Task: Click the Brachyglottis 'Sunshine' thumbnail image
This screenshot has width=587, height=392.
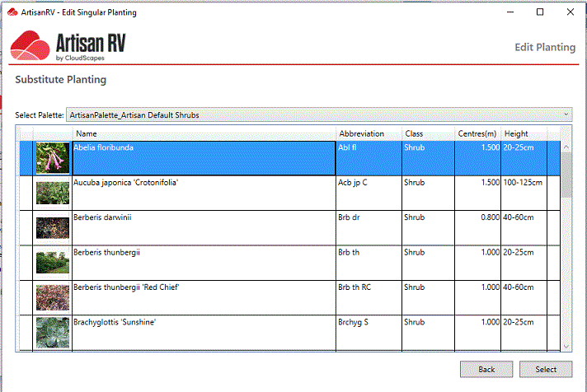Action: coord(53,332)
